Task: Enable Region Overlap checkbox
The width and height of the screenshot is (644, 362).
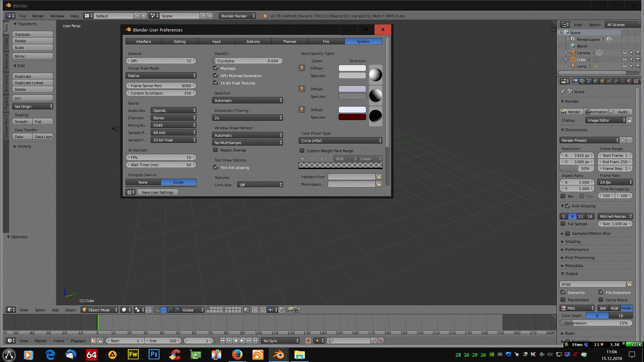Action: click(x=216, y=150)
